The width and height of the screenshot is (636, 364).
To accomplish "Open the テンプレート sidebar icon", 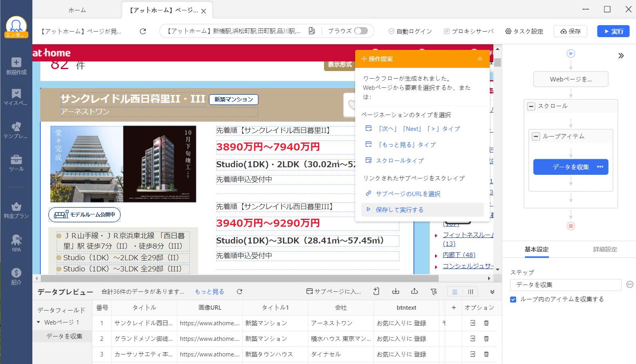I will point(16,130).
